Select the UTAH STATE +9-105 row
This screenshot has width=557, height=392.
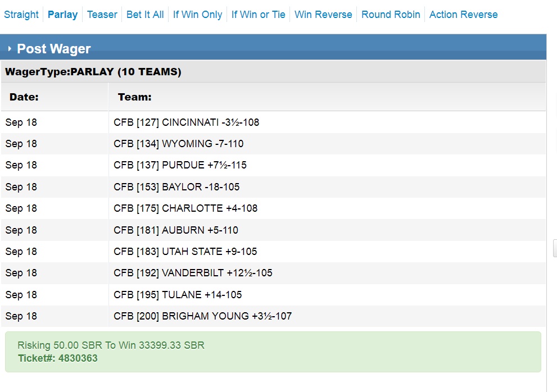[274, 252]
